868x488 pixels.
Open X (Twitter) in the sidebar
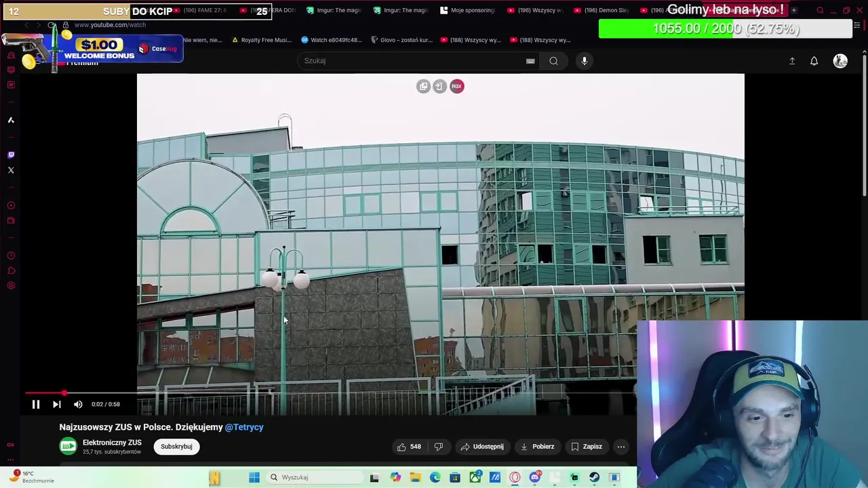(11, 170)
